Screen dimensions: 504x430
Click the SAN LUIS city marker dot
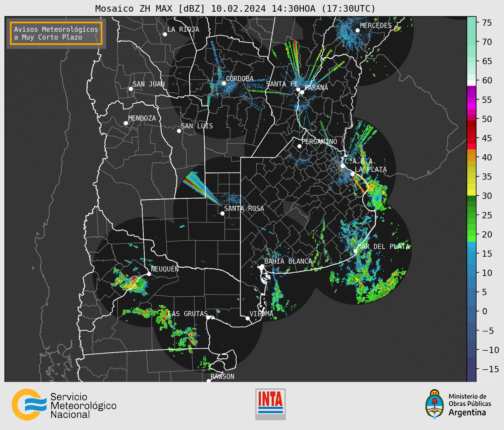coord(179,131)
